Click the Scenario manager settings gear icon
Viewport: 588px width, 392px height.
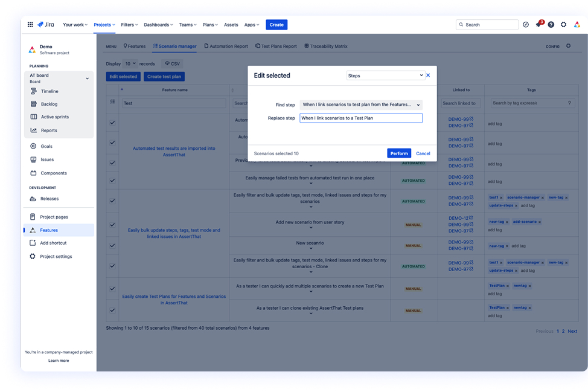pyautogui.click(x=568, y=46)
